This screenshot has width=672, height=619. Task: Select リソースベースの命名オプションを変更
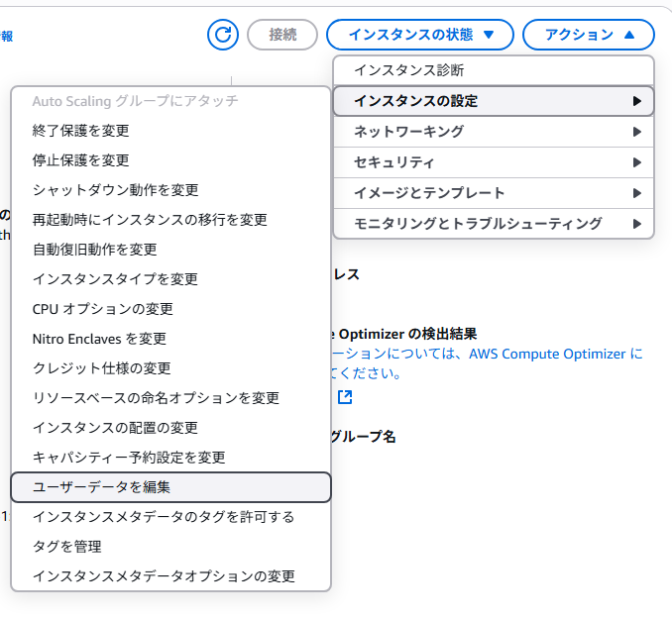(171, 398)
